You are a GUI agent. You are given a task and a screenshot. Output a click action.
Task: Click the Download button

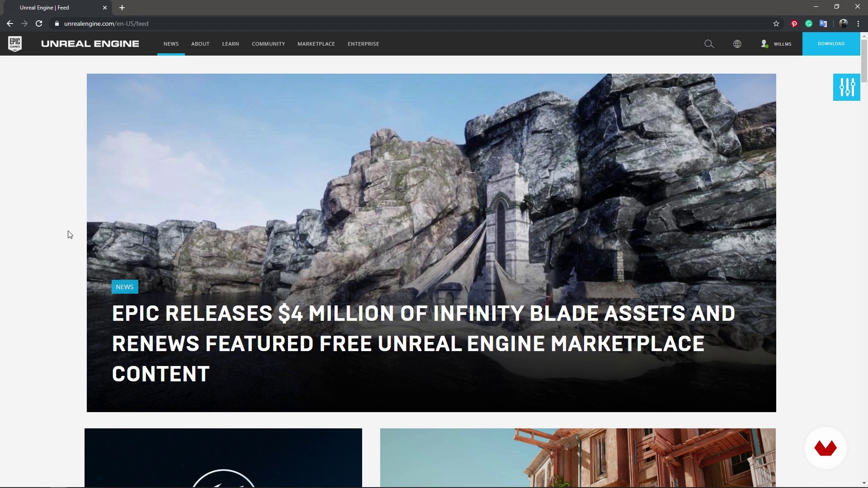pos(831,44)
